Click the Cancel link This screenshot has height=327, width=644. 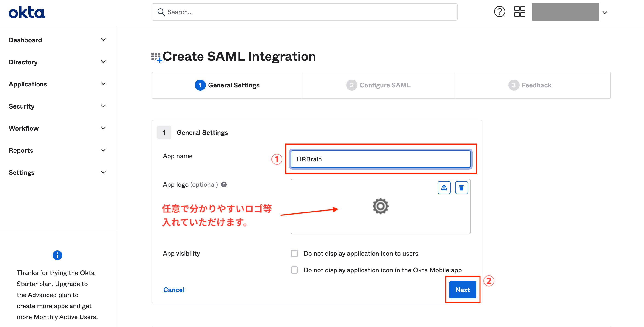pyautogui.click(x=174, y=290)
